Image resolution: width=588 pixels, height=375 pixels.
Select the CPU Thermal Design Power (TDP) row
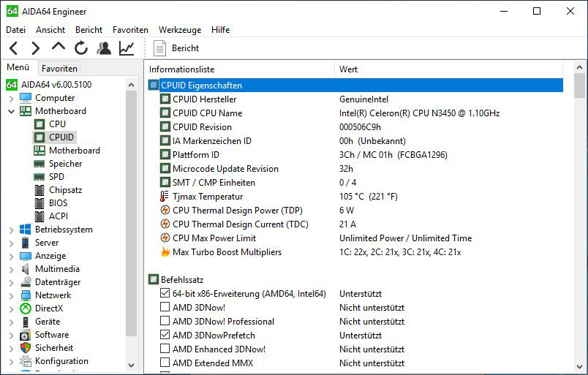click(355, 210)
